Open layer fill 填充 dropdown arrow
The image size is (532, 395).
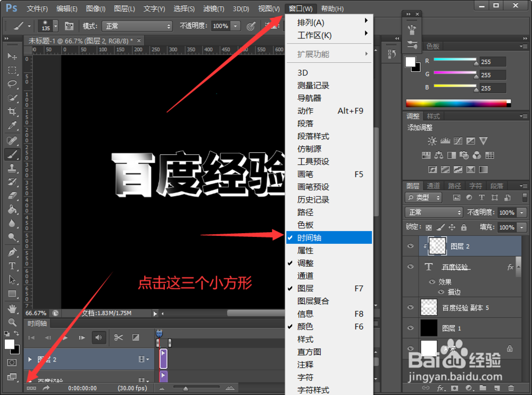(x=522, y=227)
